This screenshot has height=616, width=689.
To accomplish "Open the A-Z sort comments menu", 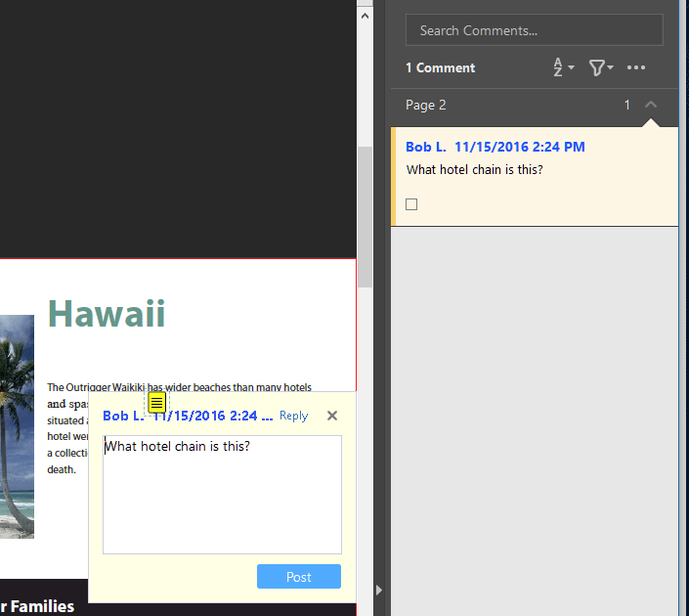I will click(x=563, y=67).
